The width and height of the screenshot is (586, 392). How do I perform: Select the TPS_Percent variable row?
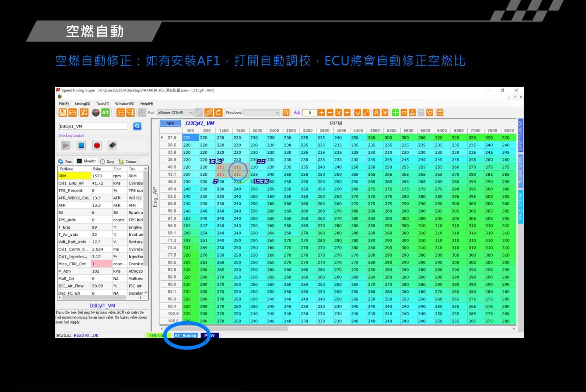(100, 191)
